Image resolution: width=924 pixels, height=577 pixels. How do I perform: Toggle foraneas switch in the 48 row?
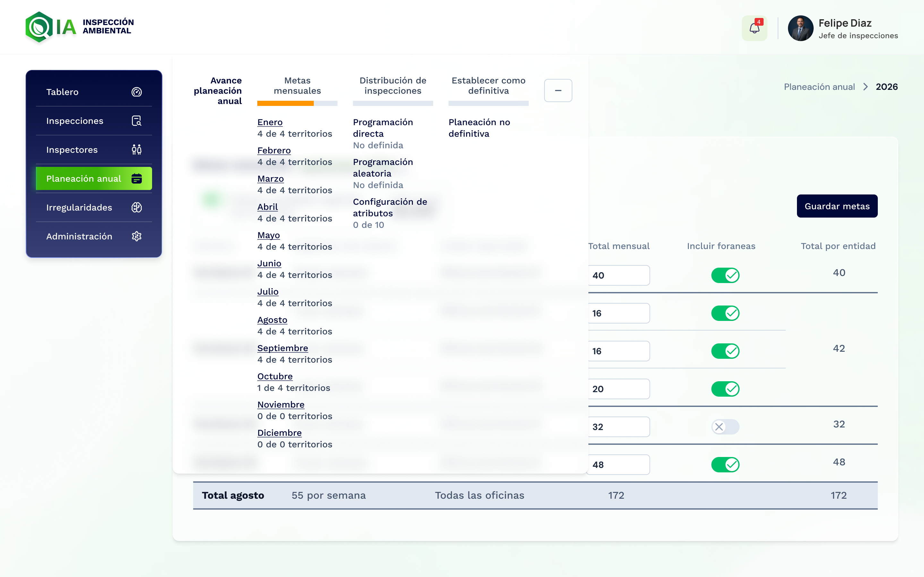click(725, 464)
